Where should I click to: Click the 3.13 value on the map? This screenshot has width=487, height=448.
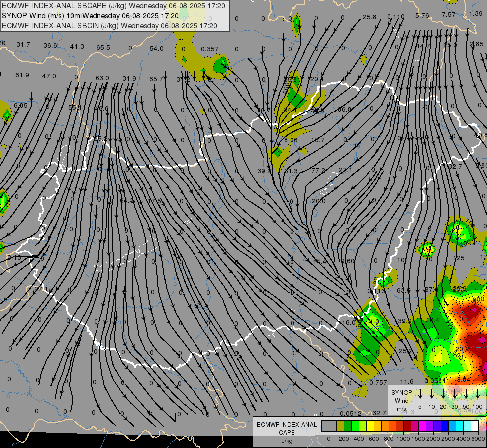point(14,258)
